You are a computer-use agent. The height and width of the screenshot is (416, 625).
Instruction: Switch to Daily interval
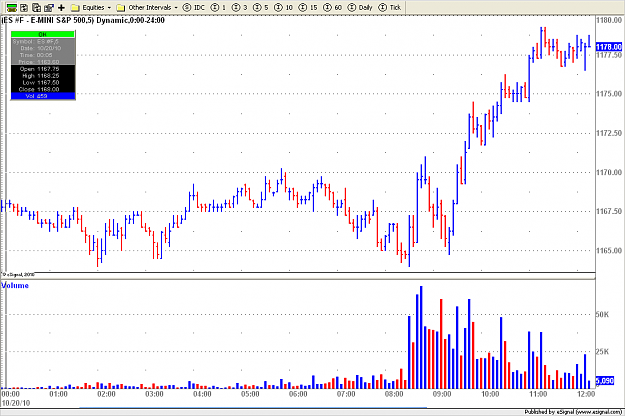click(x=360, y=8)
